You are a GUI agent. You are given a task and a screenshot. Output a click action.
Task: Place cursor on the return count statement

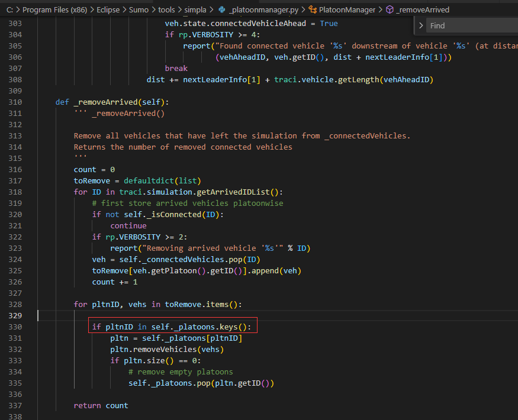[101, 405]
